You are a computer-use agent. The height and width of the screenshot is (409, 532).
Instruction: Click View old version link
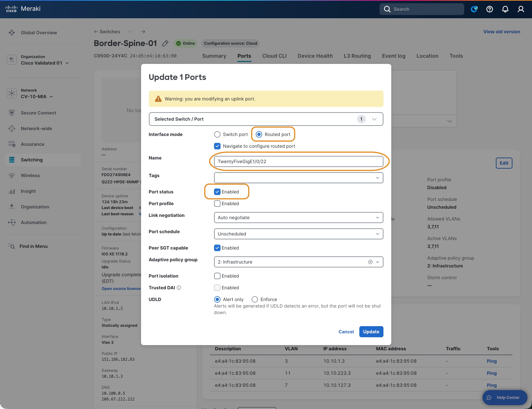[502, 32]
